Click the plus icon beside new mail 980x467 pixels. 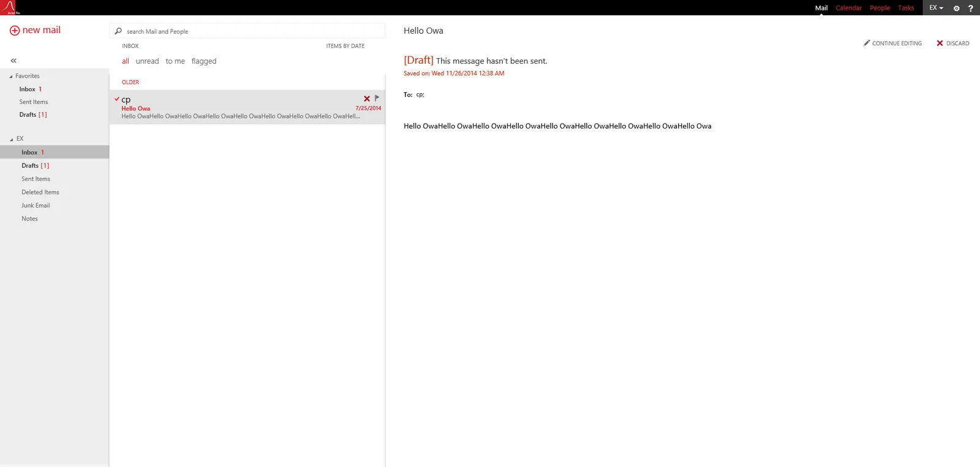15,31
